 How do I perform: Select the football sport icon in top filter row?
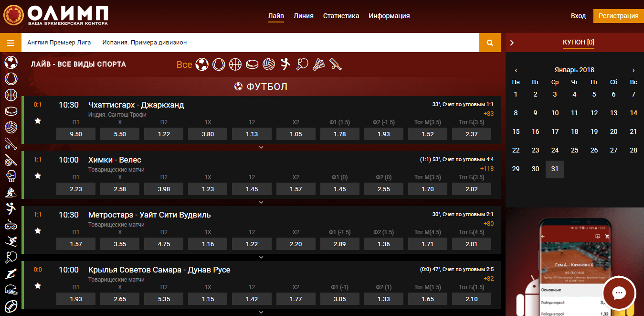(202, 64)
